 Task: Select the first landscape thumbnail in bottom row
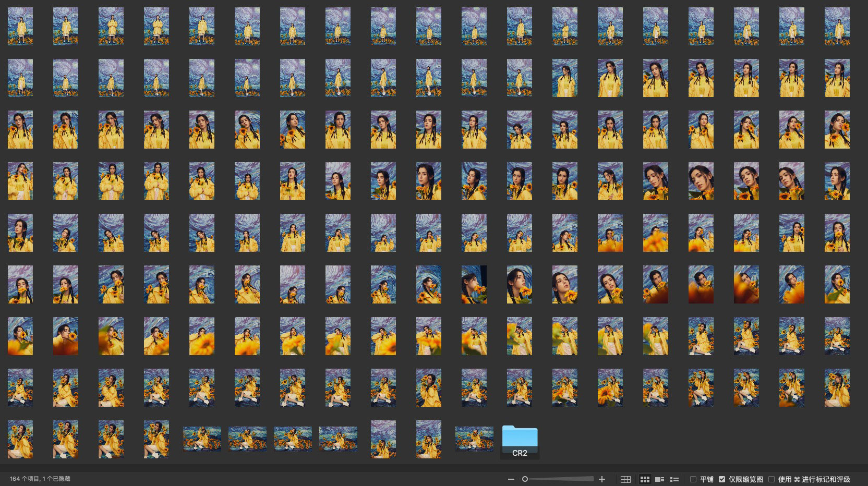[202, 439]
